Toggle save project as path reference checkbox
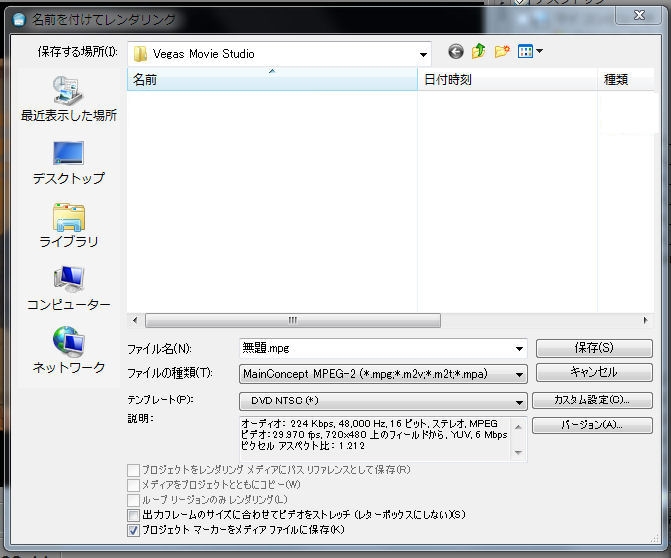Image resolution: width=671 pixels, height=558 pixels. tap(133, 470)
